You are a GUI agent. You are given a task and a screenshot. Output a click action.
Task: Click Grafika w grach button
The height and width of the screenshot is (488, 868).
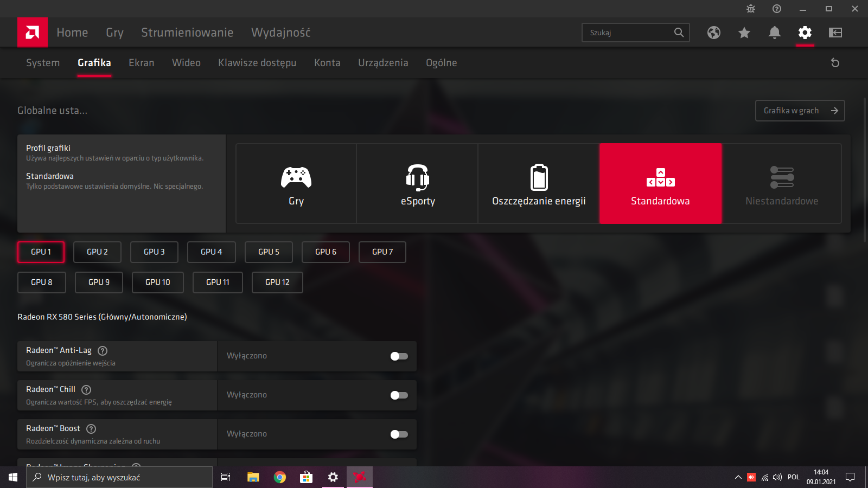pos(800,111)
